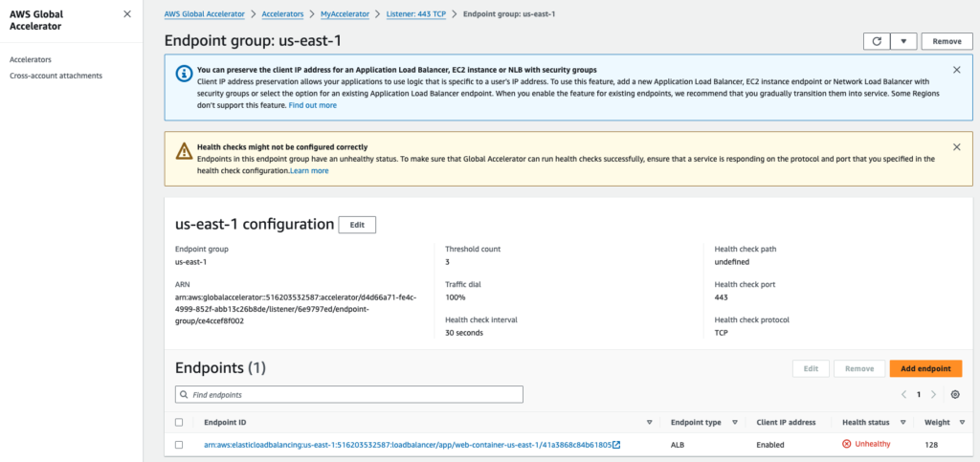The width and height of the screenshot is (980, 462).
Task: Click the ALB endpoint type cell
Action: (x=678, y=445)
